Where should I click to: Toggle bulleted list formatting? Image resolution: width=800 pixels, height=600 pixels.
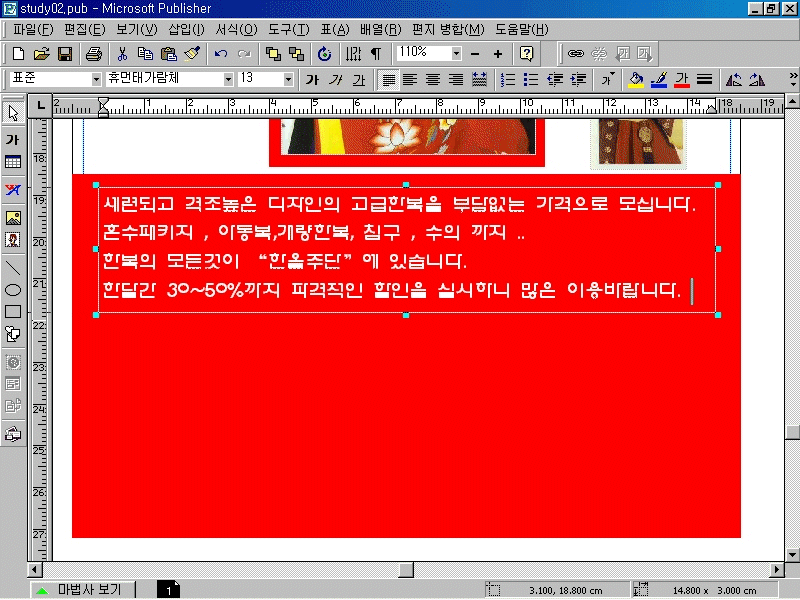coord(531,80)
